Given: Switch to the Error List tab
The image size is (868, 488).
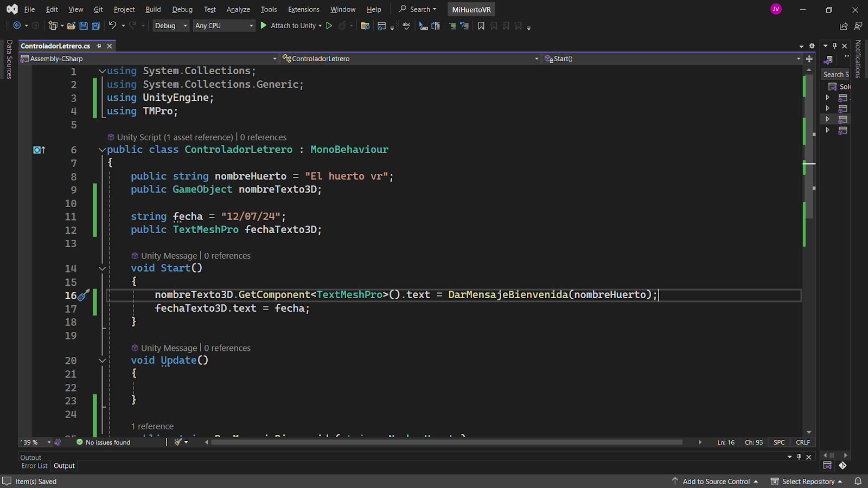Looking at the screenshot, I should pyautogui.click(x=34, y=466).
